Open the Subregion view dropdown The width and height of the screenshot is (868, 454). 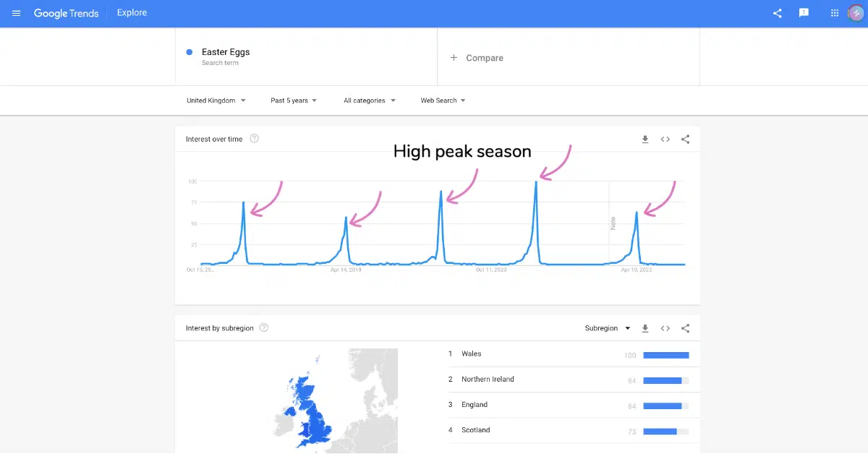608,328
